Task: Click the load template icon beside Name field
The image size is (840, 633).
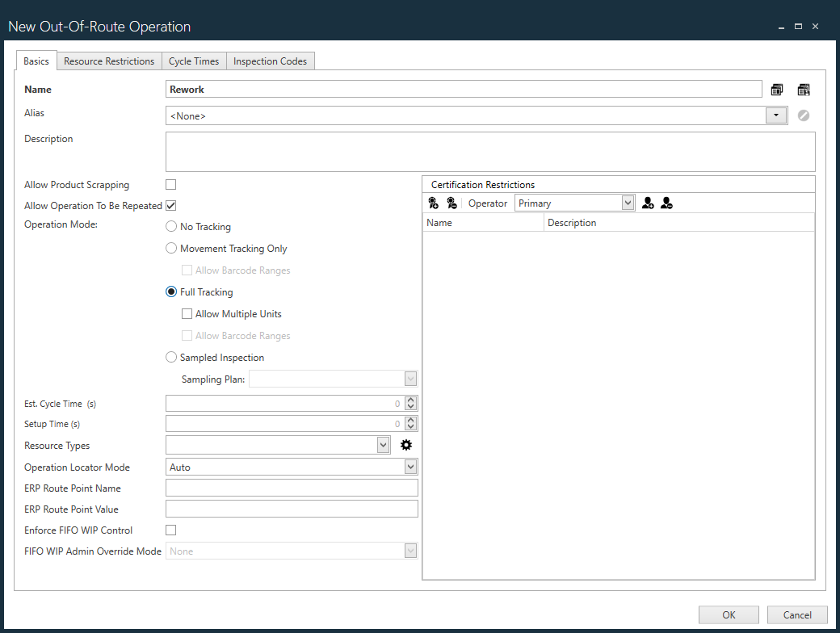Action: click(x=776, y=89)
